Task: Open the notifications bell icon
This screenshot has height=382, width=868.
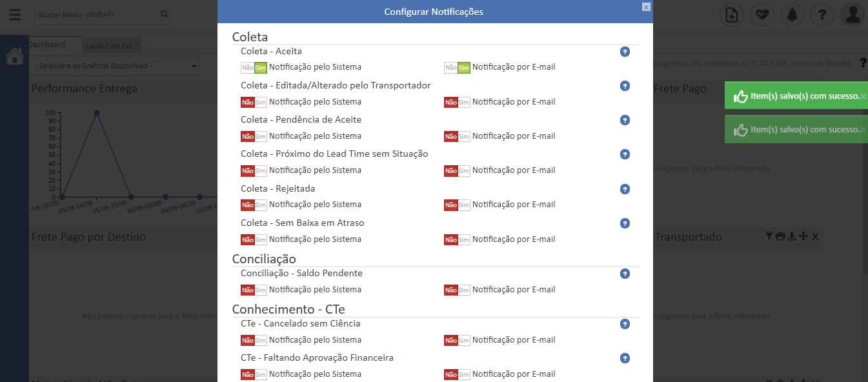Action: coord(792,14)
